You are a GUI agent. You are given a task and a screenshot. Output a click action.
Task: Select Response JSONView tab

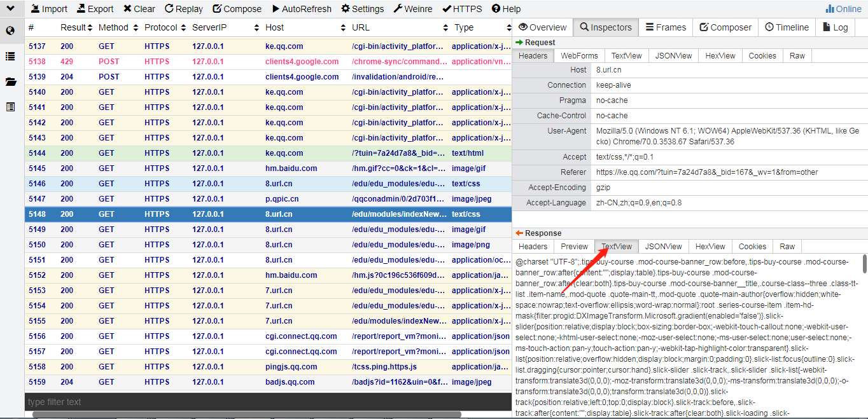coord(663,247)
